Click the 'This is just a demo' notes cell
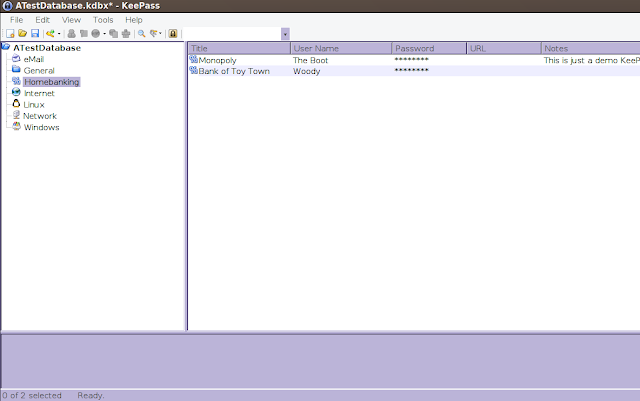The image size is (640, 401). coord(591,60)
